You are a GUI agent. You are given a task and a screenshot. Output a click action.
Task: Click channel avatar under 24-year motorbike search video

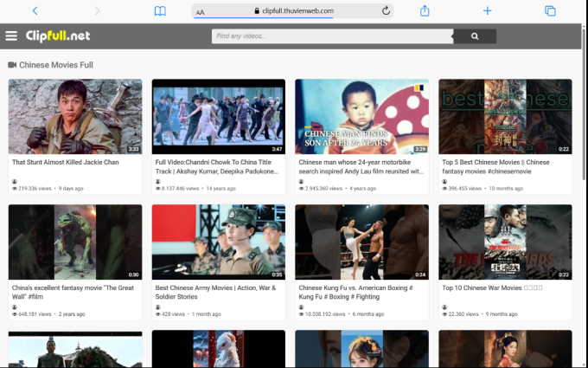301,182
